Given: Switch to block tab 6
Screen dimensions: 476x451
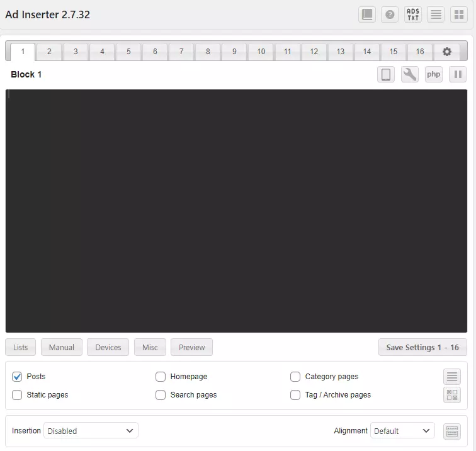Looking at the screenshot, I should [x=155, y=52].
